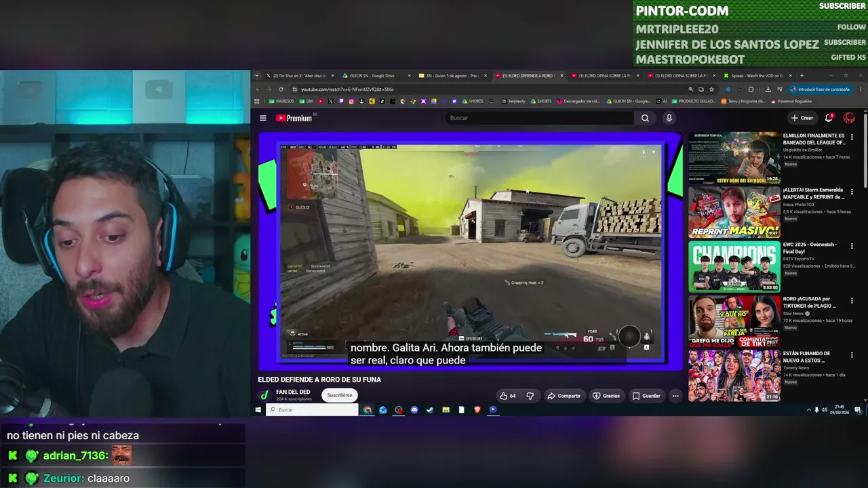Open the browser tab search dropdown
The image size is (868, 488).
[x=258, y=76]
